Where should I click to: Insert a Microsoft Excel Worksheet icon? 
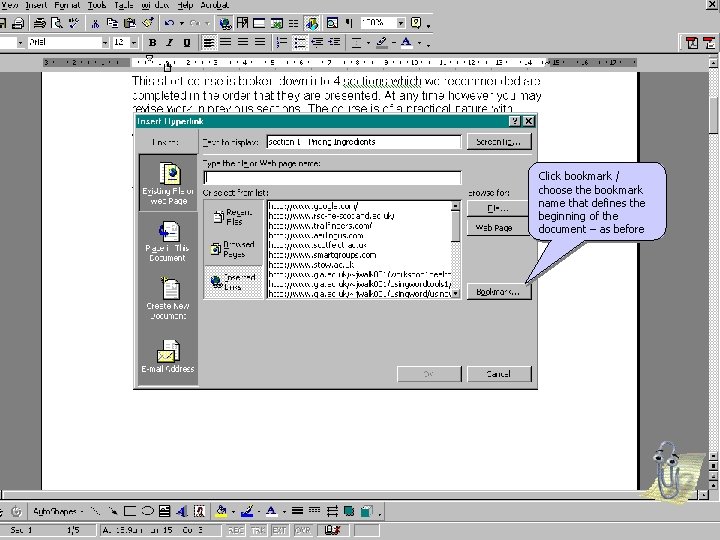coord(276,22)
